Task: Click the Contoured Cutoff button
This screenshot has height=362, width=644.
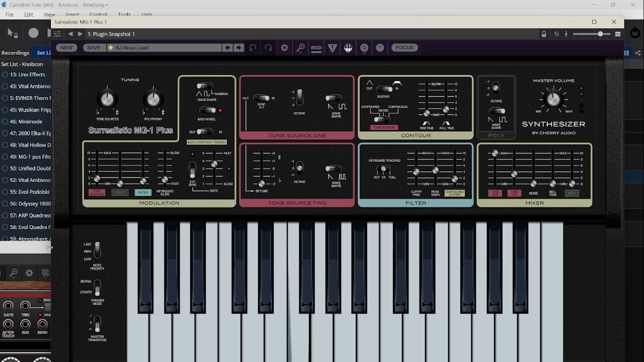Action: [454, 193]
